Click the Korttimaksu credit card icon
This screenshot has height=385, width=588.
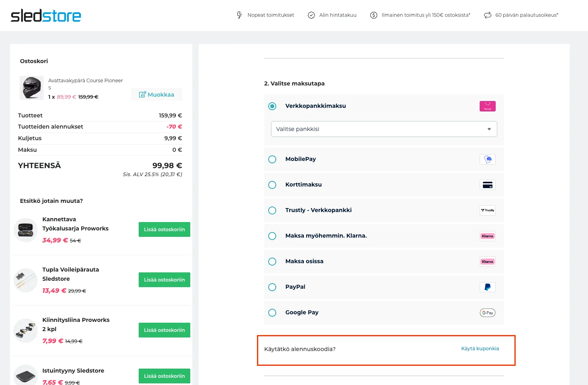click(x=488, y=185)
